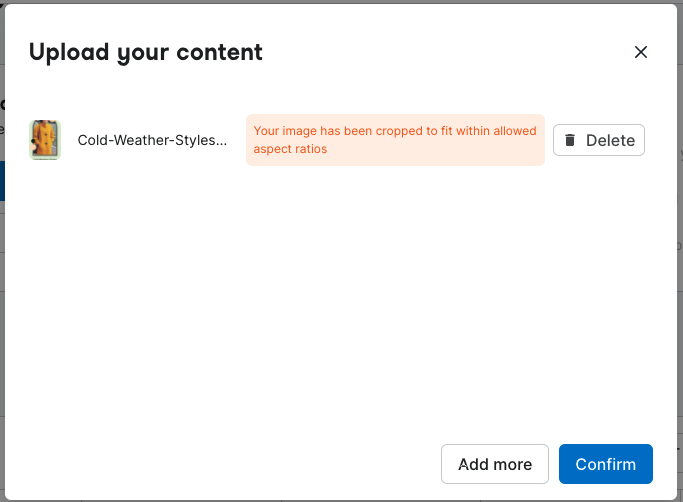This screenshot has height=502, width=683.
Task: Delete the Cold-Weather-Styles image
Action: [x=598, y=140]
